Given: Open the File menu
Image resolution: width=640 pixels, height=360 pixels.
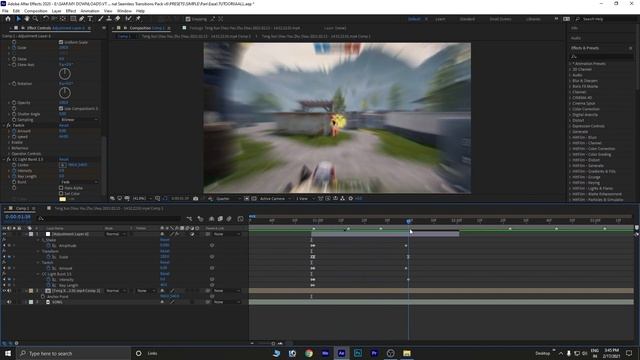Looking at the screenshot, I should 5,11.
